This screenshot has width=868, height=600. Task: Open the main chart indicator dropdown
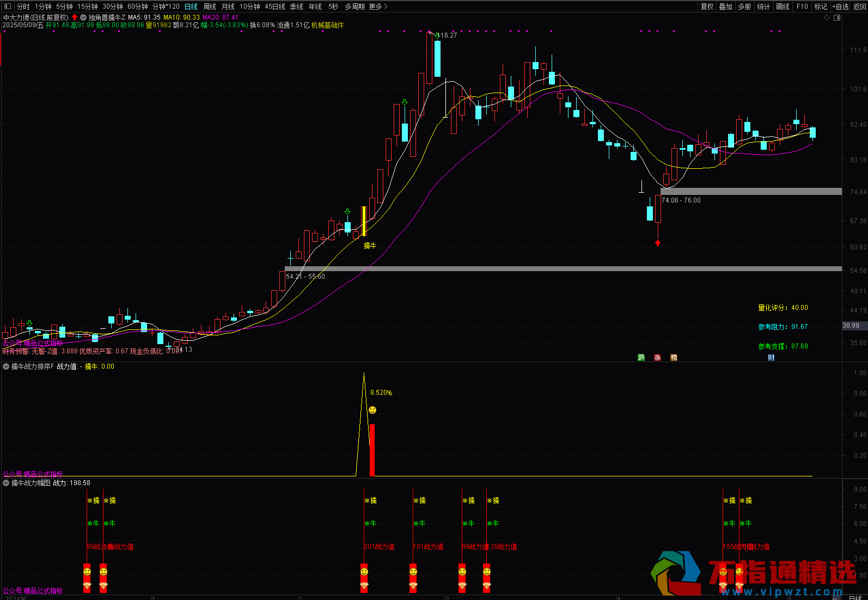pos(83,17)
